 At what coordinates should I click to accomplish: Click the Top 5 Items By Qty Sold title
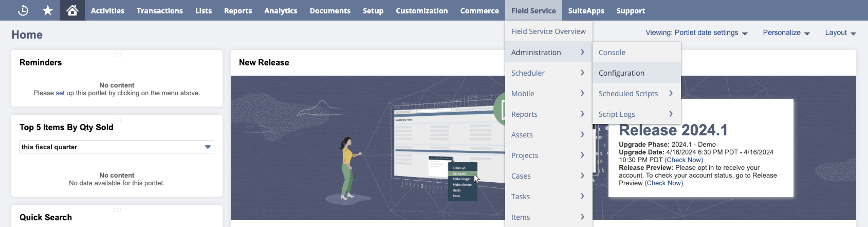click(x=66, y=127)
